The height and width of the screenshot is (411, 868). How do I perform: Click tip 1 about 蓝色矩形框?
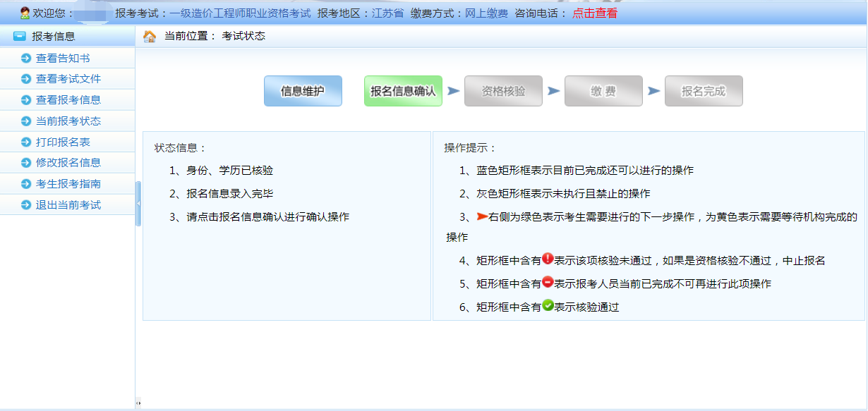click(x=577, y=171)
